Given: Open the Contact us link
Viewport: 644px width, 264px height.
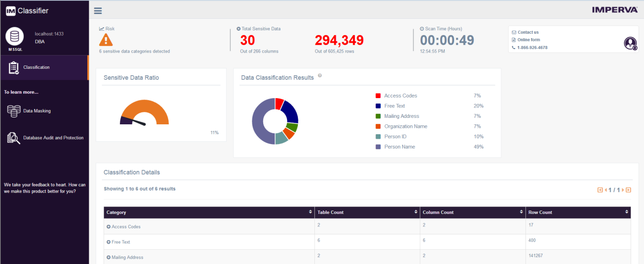Looking at the screenshot, I should click(528, 32).
